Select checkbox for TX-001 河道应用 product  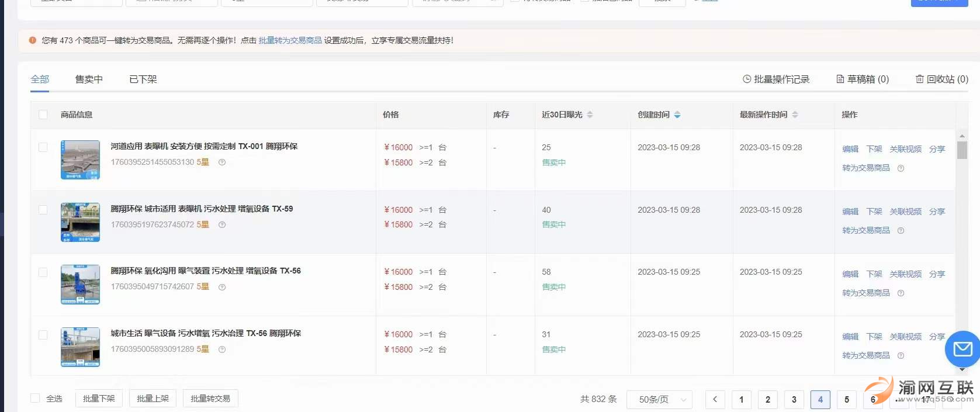43,147
